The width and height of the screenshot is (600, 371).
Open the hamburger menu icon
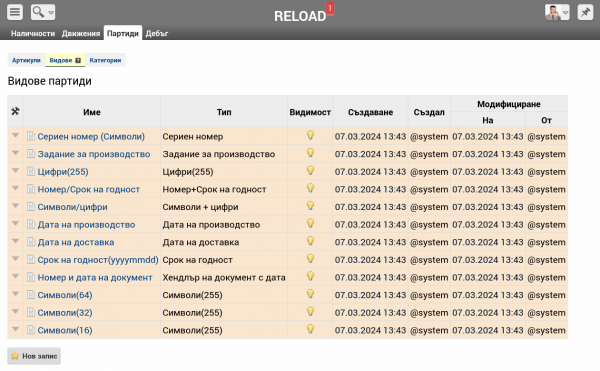[x=15, y=12]
